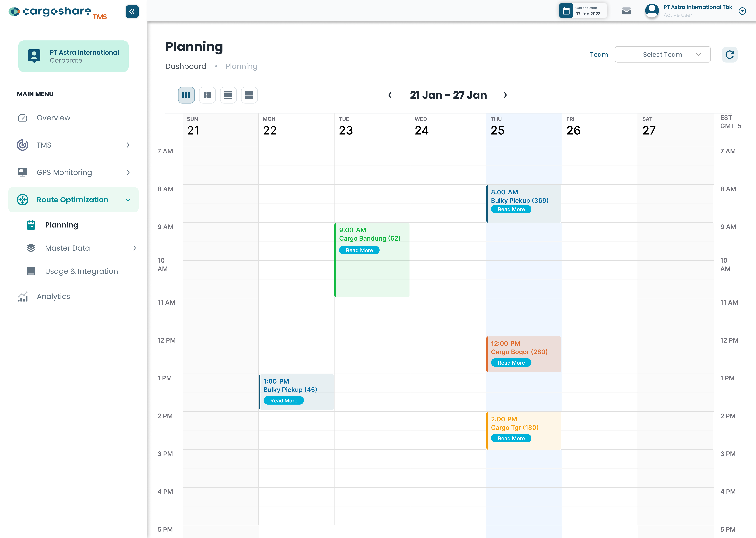Click the user avatar icon
The image size is (756, 538).
pos(652,11)
